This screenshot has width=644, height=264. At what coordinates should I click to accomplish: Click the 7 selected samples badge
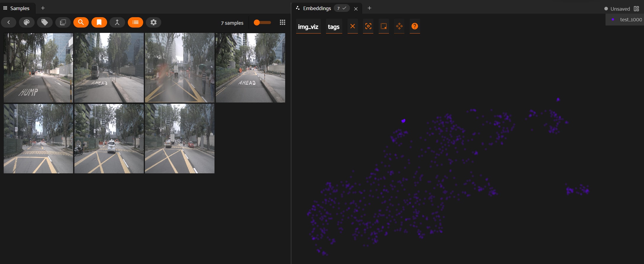tap(342, 8)
